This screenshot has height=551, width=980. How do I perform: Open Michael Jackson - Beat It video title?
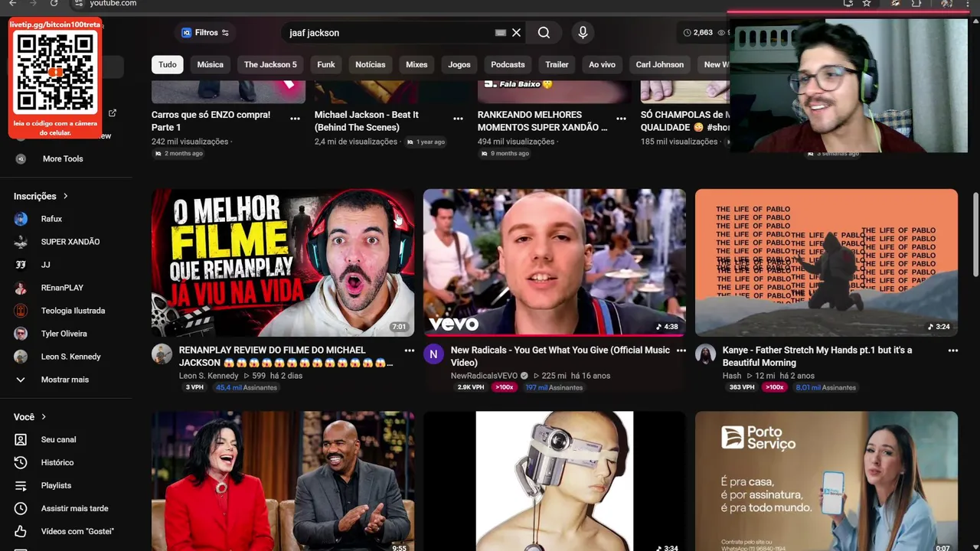(367, 121)
